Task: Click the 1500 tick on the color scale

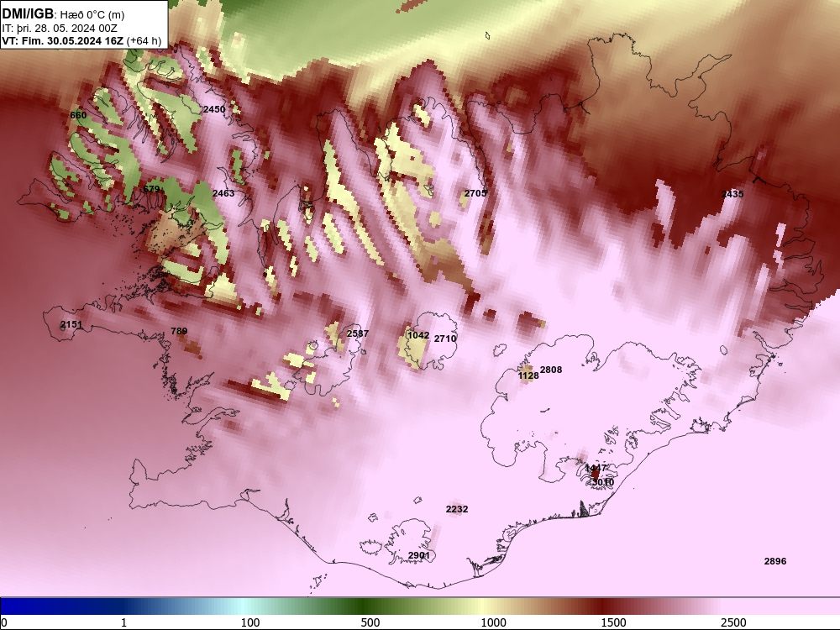Action: click(x=613, y=622)
